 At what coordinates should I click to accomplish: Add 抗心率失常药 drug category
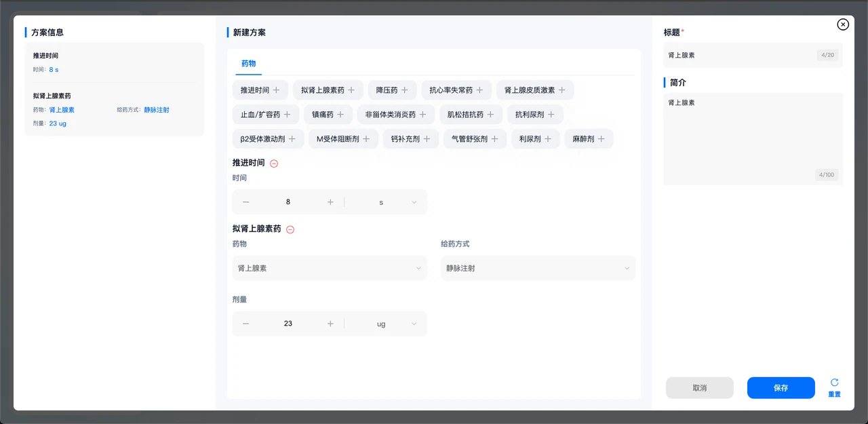click(x=456, y=90)
